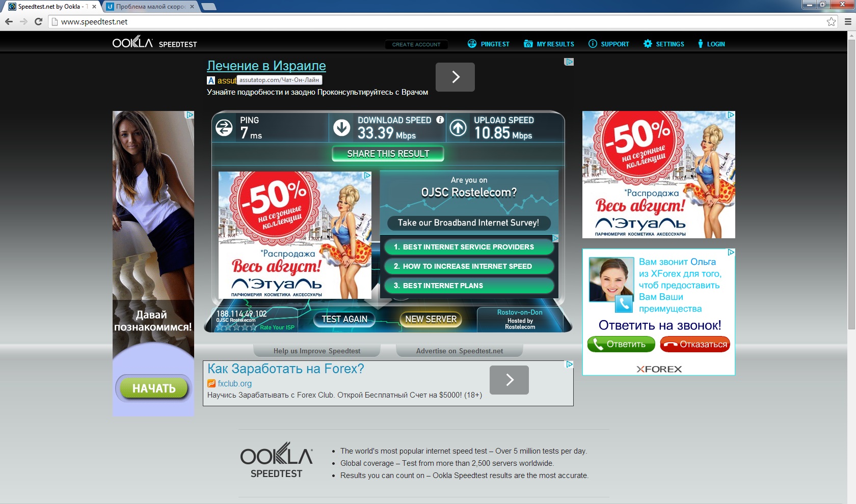Image resolution: width=856 pixels, height=504 pixels.
Task: Open the PINGTEST menu item
Action: (495, 44)
